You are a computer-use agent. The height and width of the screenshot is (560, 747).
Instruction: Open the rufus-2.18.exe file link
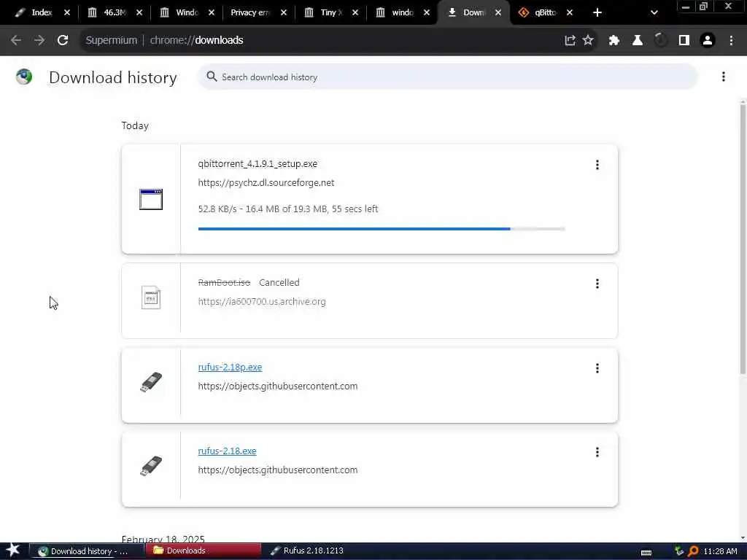coord(228,451)
